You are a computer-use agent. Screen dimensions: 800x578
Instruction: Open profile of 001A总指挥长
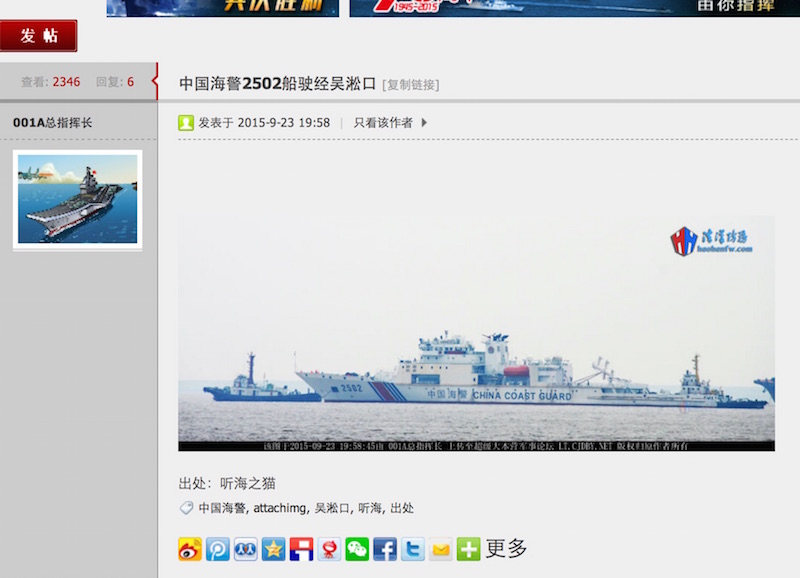52,122
